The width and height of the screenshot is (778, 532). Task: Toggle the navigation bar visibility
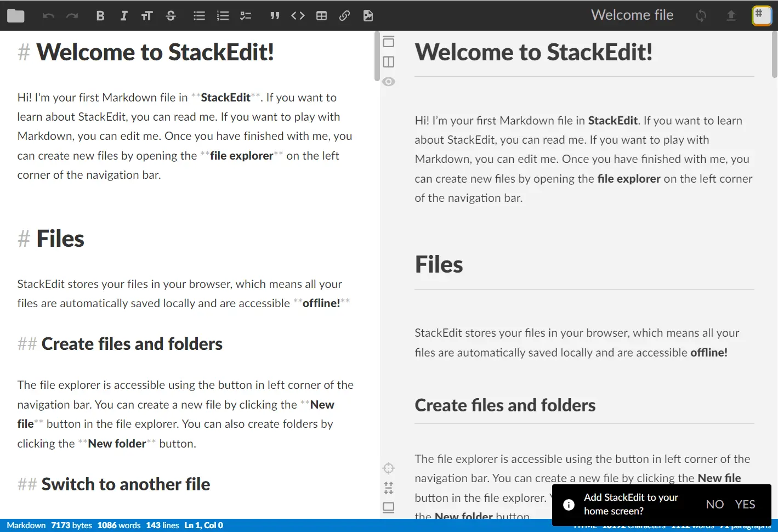(389, 42)
